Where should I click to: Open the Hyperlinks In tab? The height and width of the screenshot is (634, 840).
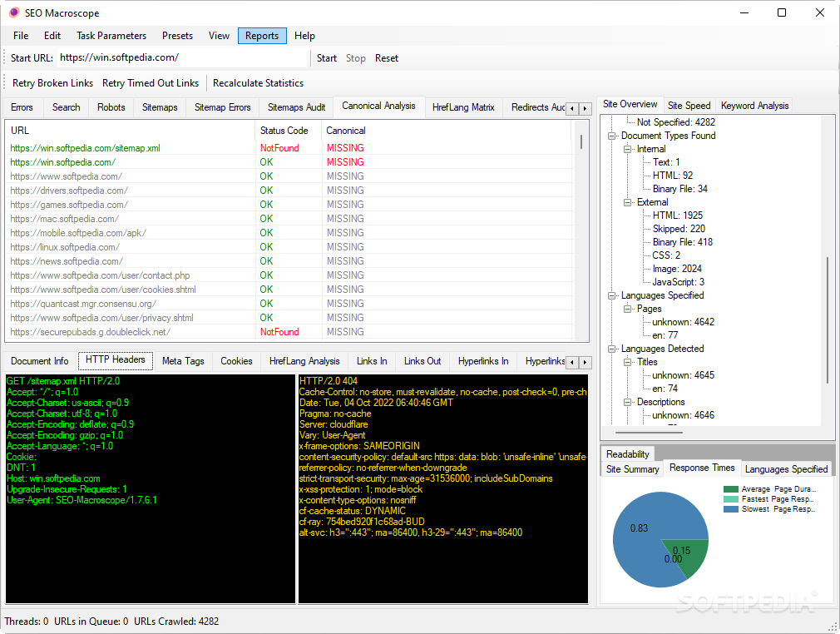(x=483, y=361)
